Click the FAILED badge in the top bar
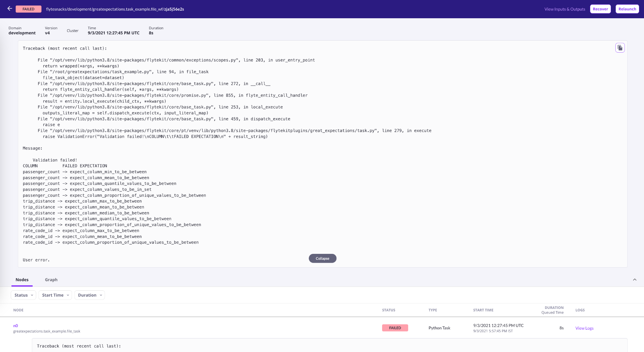Image resolution: width=644 pixels, height=352 pixels. pyautogui.click(x=28, y=9)
